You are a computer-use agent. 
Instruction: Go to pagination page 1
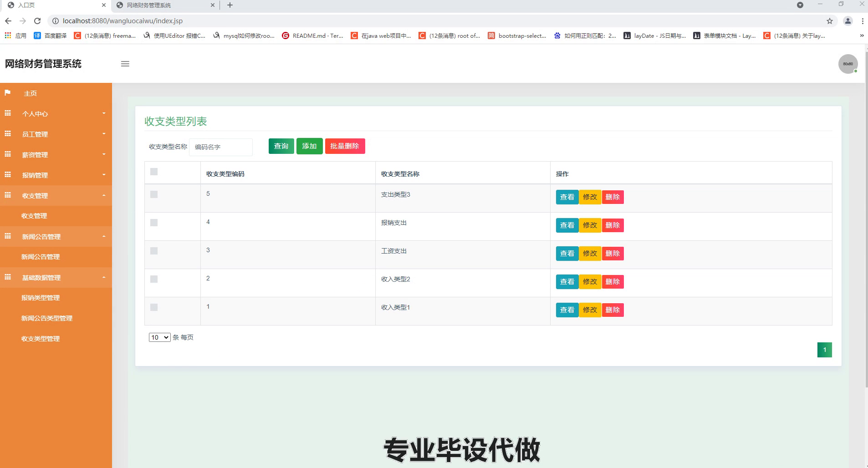[824, 350]
